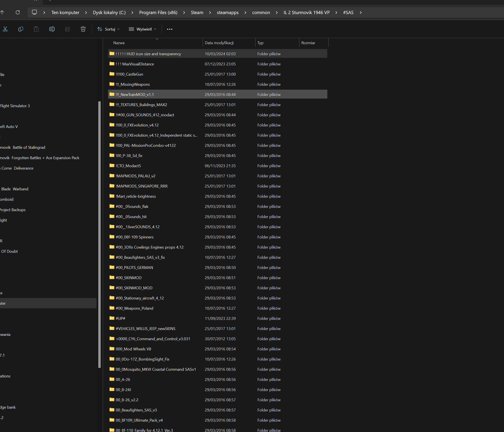The image size is (504, 432).
Task: Select +0000_CY6_Command_and_Control_v3.031 folder
Action: 217,339
